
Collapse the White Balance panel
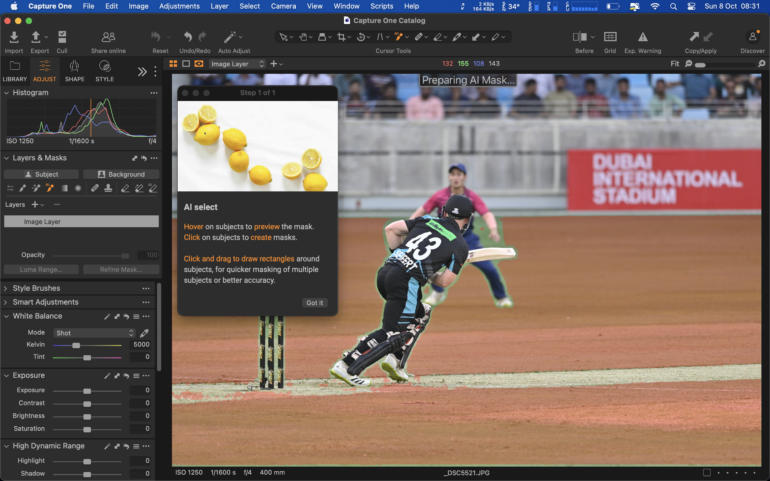click(x=6, y=316)
